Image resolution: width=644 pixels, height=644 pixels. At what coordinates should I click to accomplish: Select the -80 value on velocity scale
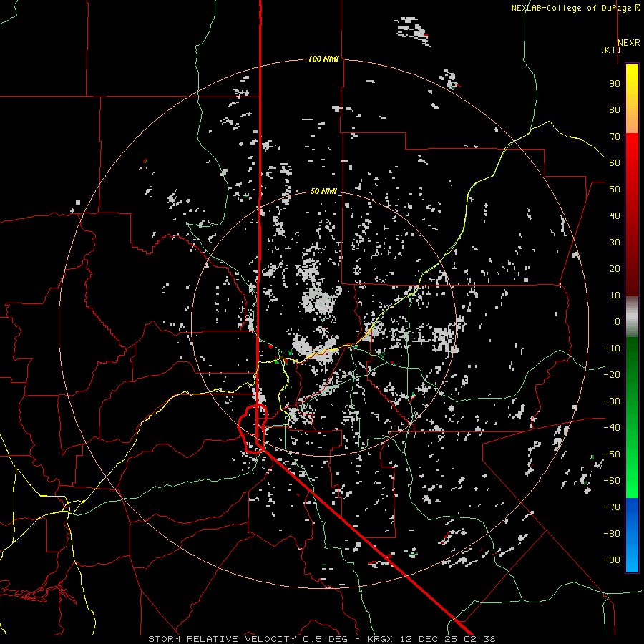coord(612,534)
